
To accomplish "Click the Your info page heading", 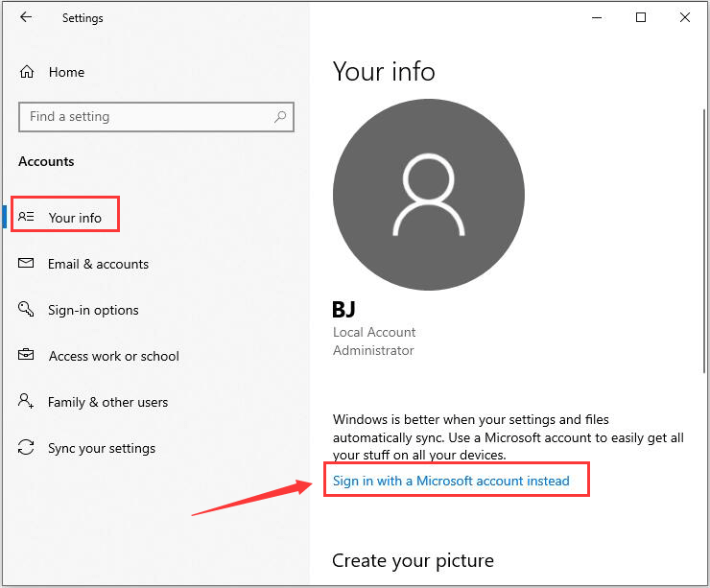I will 384,72.
